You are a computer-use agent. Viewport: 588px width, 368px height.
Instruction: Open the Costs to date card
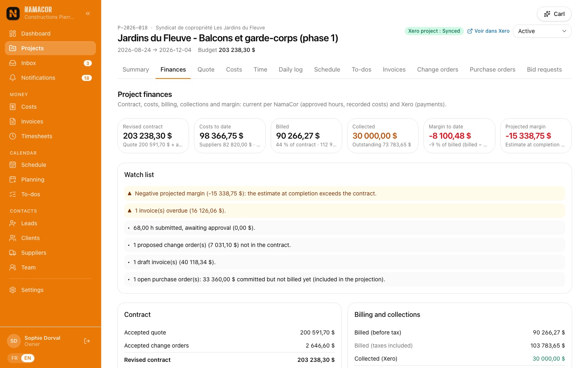click(230, 136)
